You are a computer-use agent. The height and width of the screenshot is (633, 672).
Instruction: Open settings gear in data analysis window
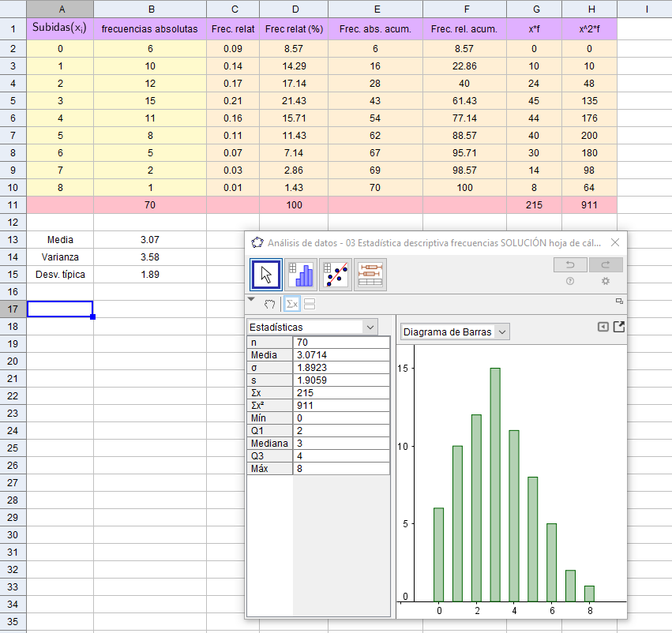pyautogui.click(x=606, y=281)
